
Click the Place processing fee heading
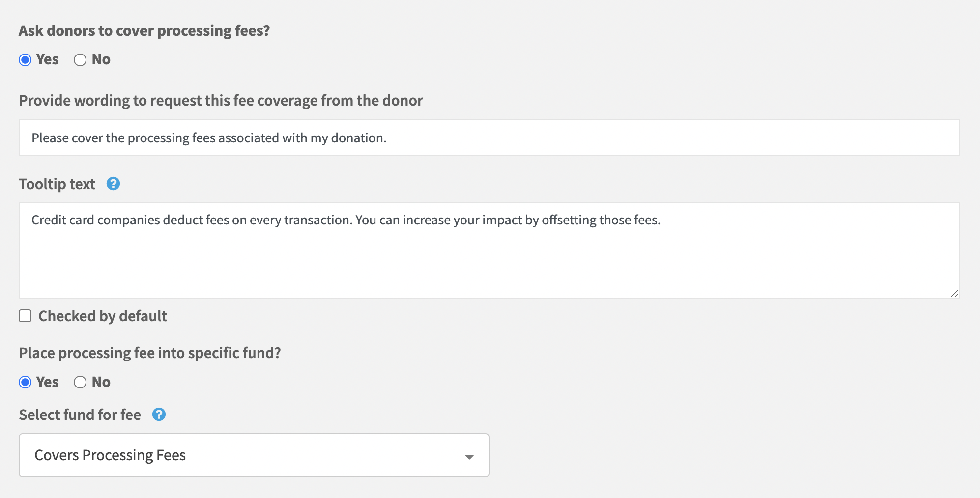(x=150, y=353)
